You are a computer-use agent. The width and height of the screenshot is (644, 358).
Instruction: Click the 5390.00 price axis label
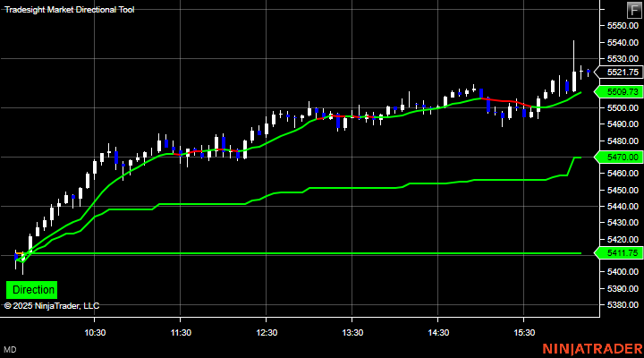coord(623,288)
